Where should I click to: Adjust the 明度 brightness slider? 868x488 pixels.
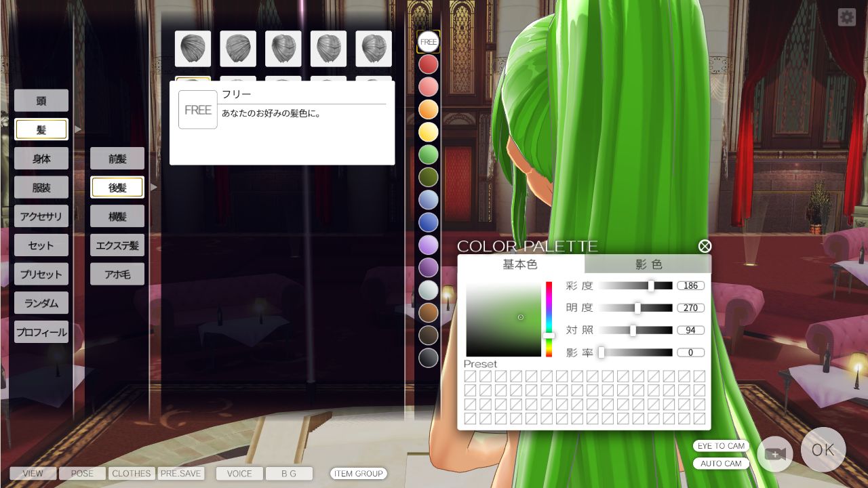coord(635,308)
